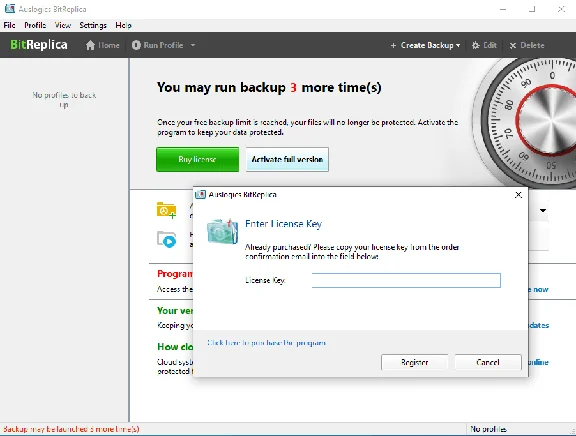Click the dialog title bar app icon
Image resolution: width=576 pixels, height=436 pixels.
pos(200,194)
